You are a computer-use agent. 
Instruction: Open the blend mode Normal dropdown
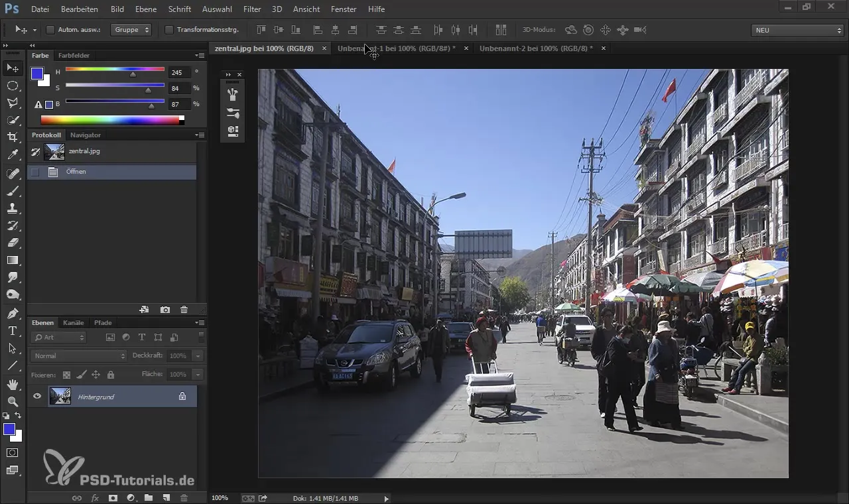coord(78,356)
